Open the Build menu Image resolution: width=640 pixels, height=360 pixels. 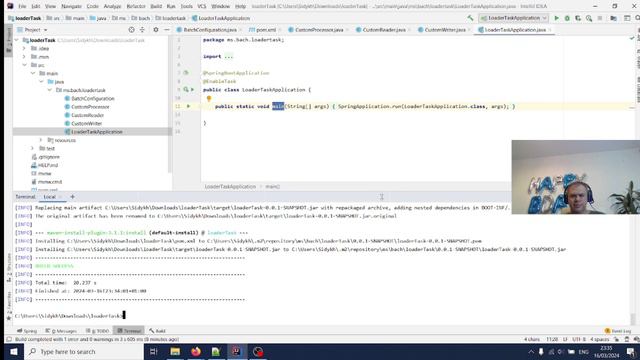click(156, 6)
